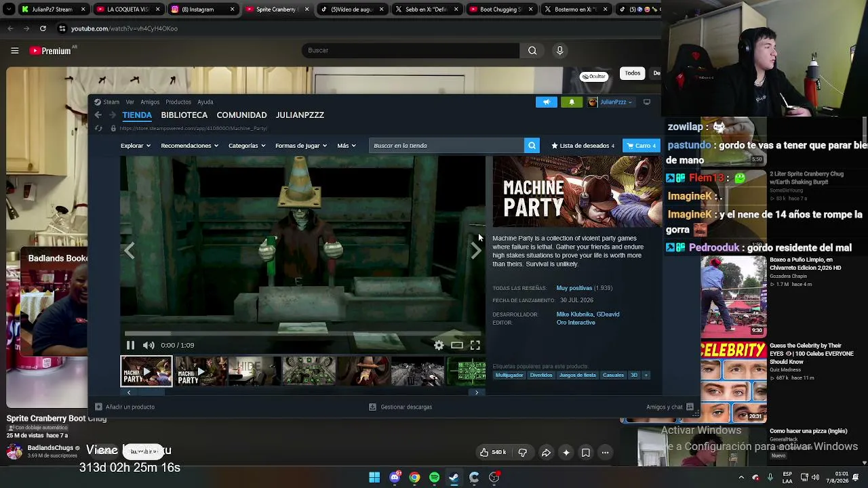This screenshot has height=488, width=868.
Task: Reload the Chrome page
Action: [43, 28]
